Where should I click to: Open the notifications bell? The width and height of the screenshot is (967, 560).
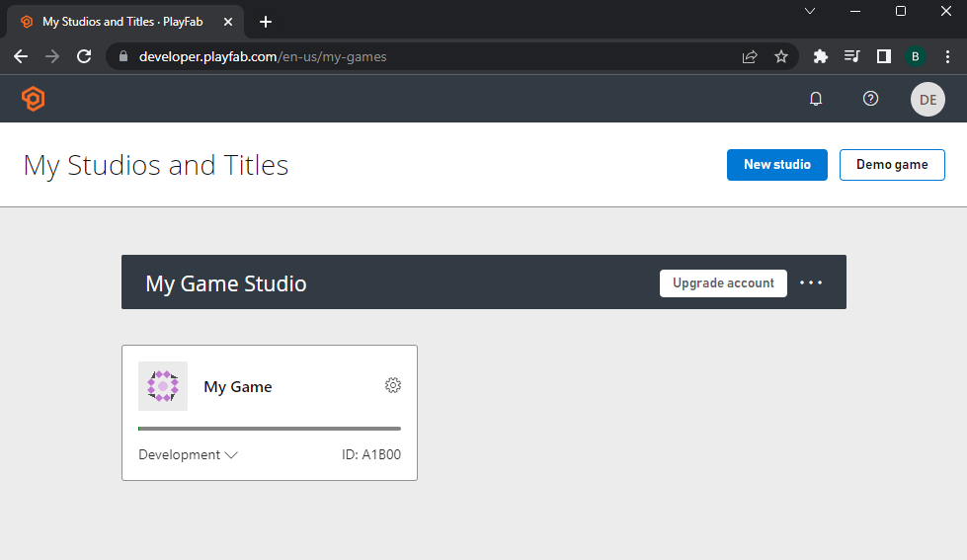(x=816, y=99)
